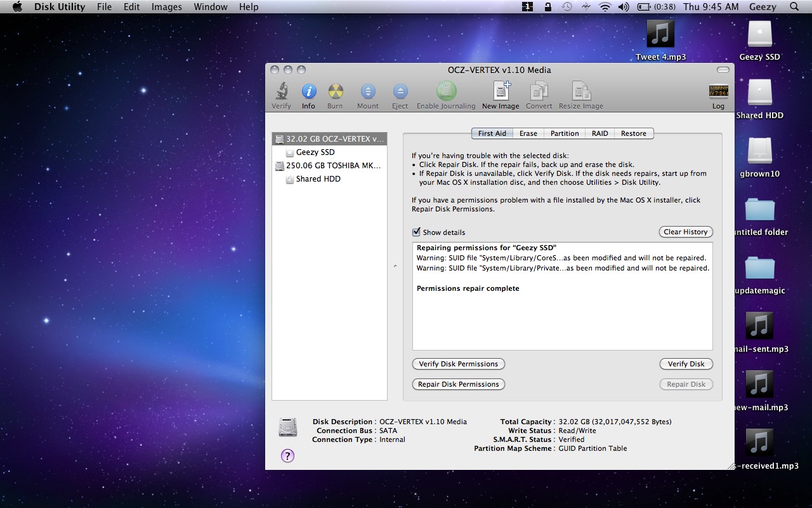The width and height of the screenshot is (812, 508).
Task: Click the dimmed Repair Disk button
Action: 686,384
